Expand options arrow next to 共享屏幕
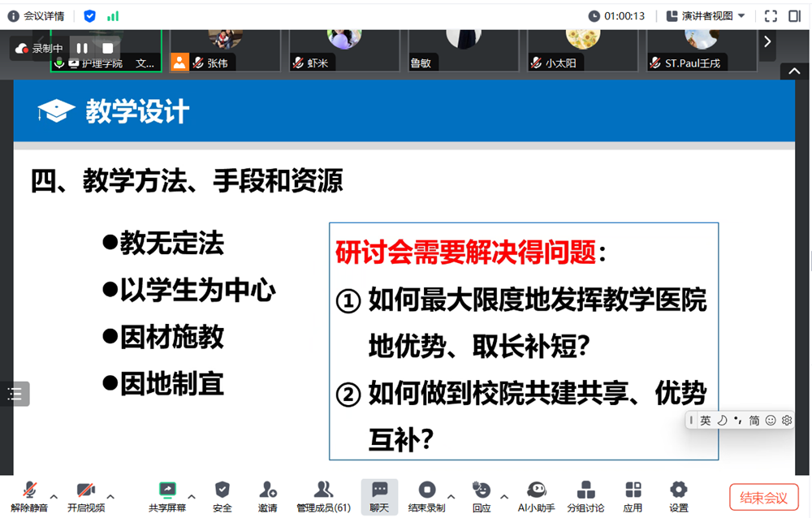812x518 pixels. (x=192, y=496)
